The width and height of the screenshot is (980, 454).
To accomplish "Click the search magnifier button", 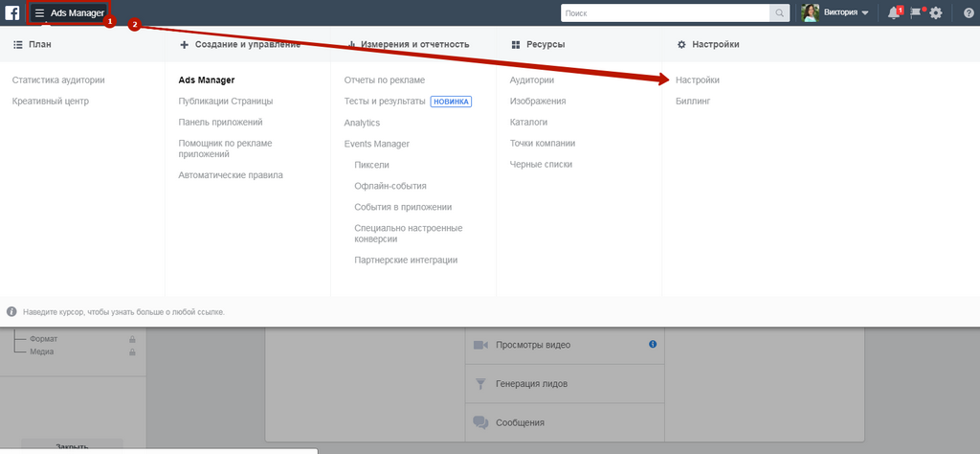I will (x=779, y=13).
